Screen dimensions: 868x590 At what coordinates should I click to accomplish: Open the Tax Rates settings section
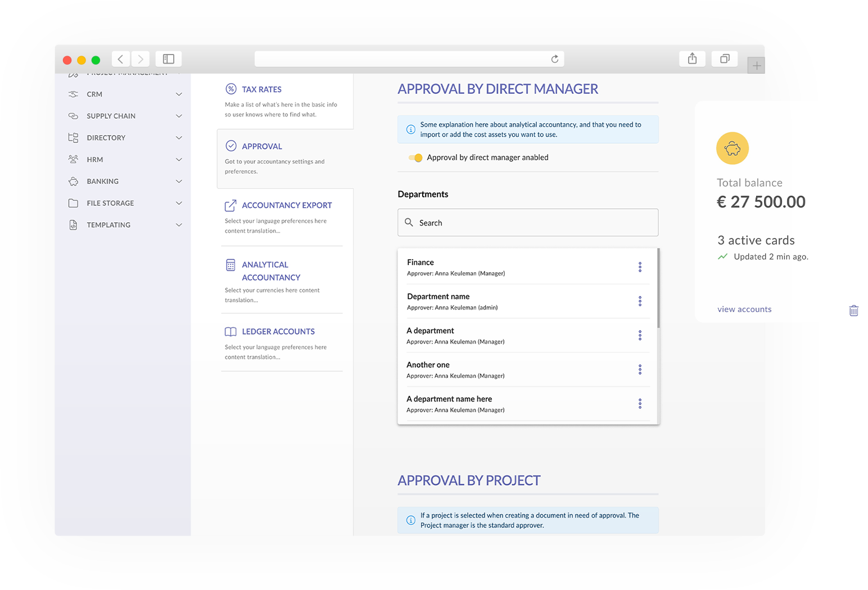click(261, 89)
